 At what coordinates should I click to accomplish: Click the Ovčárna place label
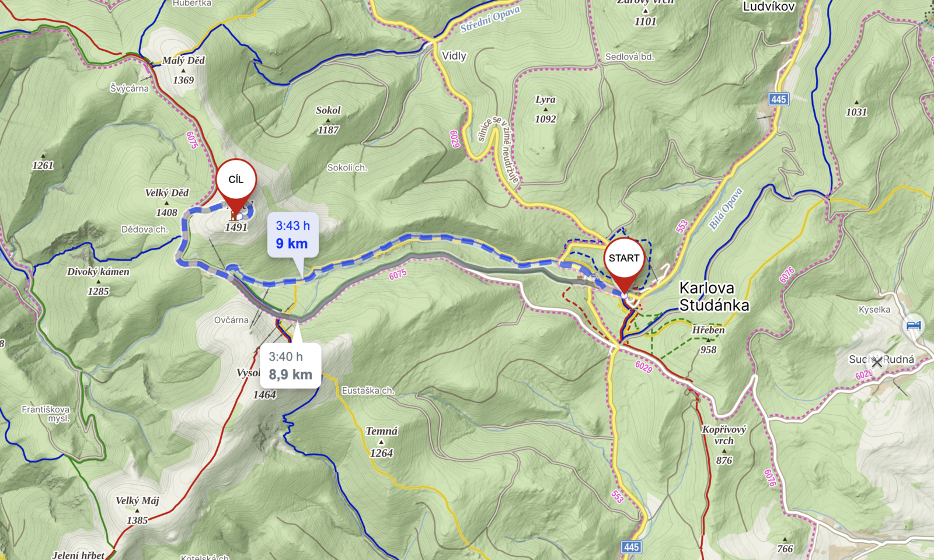[x=231, y=320]
